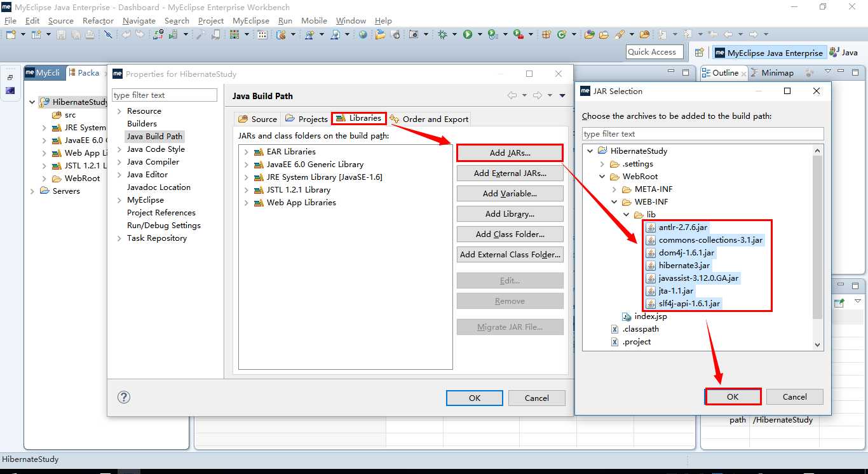Click the camera screenshot toolbar icon
The width and height of the screenshot is (868, 474).
[413, 34]
